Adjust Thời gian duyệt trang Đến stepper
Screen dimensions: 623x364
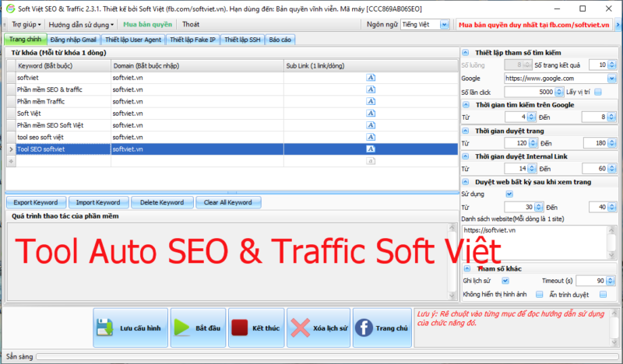click(612, 143)
